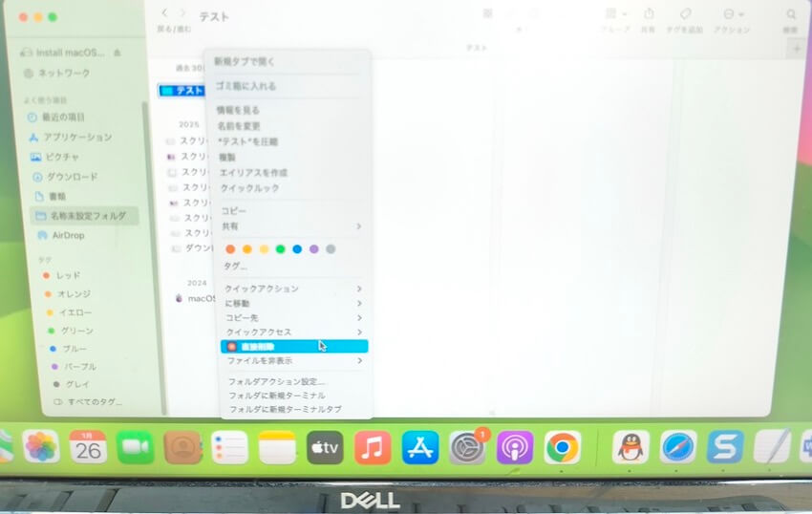This screenshot has width=812, height=514.
Task: Choose コピー in the context menu
Action: click(233, 211)
